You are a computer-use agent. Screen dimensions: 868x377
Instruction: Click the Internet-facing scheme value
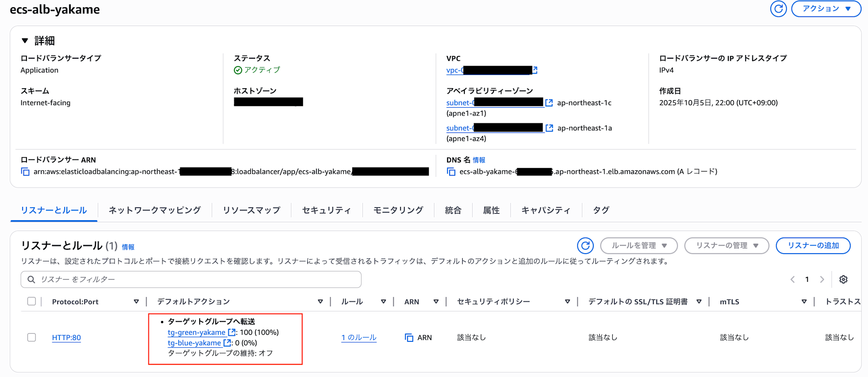pyautogui.click(x=46, y=103)
